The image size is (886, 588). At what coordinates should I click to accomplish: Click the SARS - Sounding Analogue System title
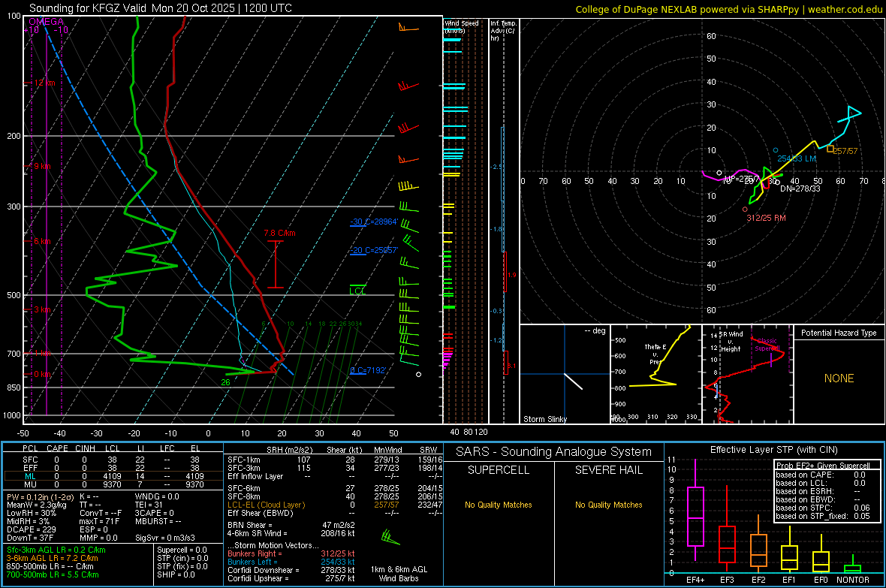click(x=554, y=452)
